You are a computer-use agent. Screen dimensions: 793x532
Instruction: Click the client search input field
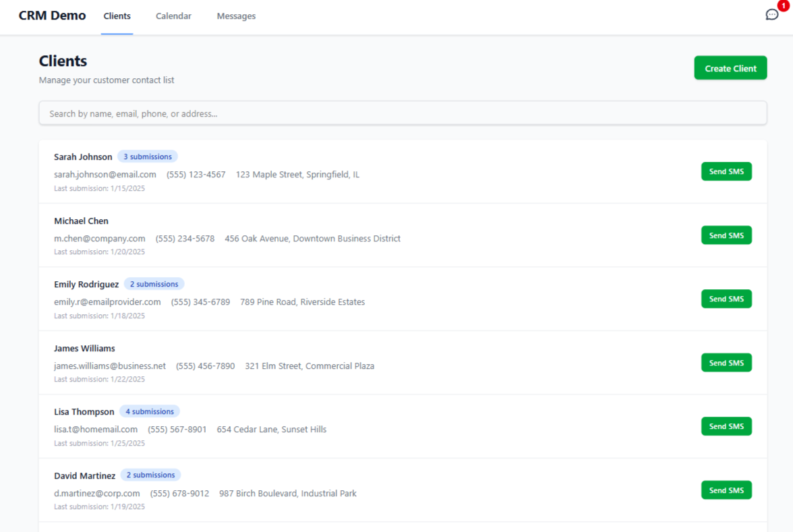403,113
